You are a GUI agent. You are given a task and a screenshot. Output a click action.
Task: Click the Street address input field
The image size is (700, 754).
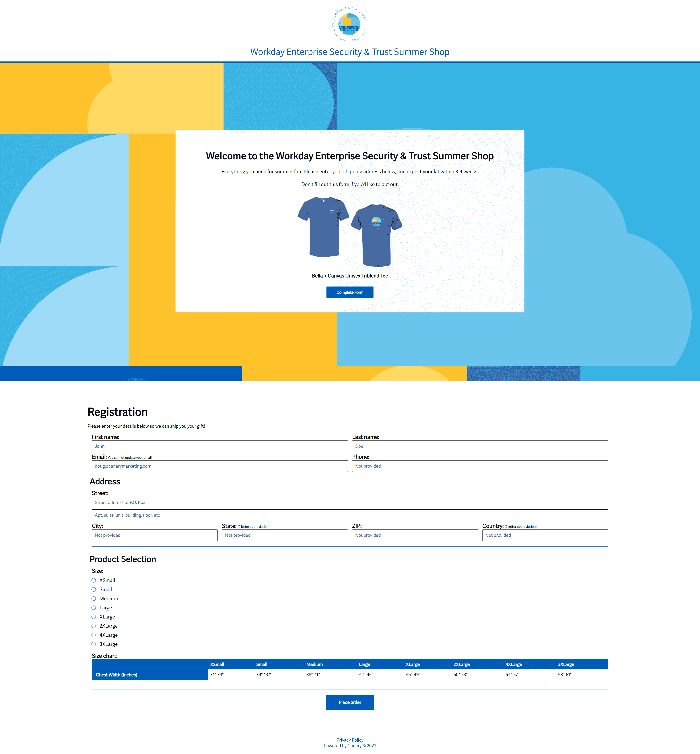(350, 502)
